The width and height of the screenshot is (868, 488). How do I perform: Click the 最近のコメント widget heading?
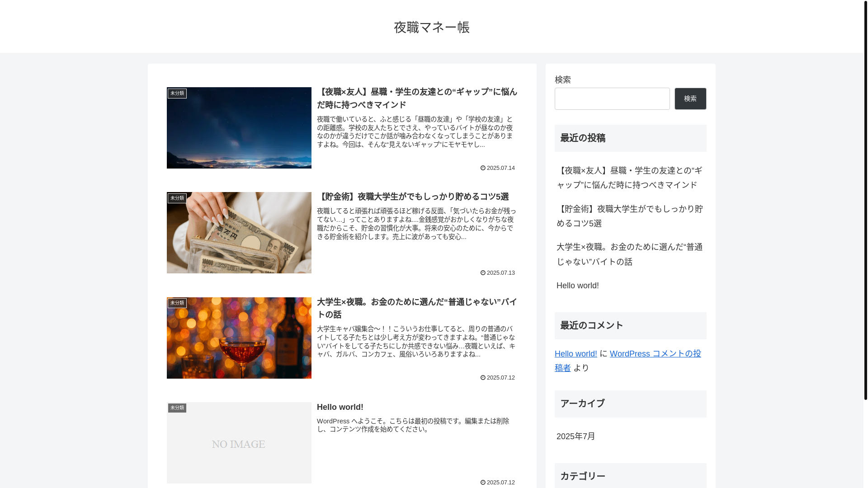click(630, 326)
